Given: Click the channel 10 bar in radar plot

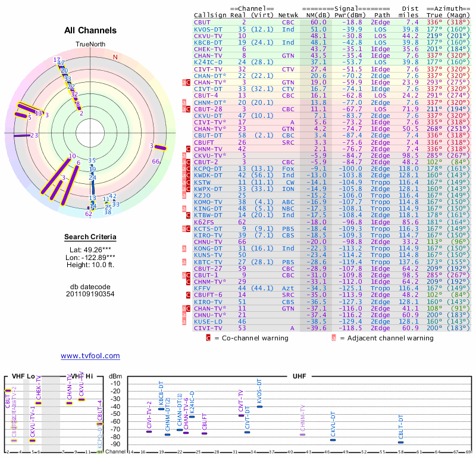Looking at the screenshot, I should tap(57, 176).
